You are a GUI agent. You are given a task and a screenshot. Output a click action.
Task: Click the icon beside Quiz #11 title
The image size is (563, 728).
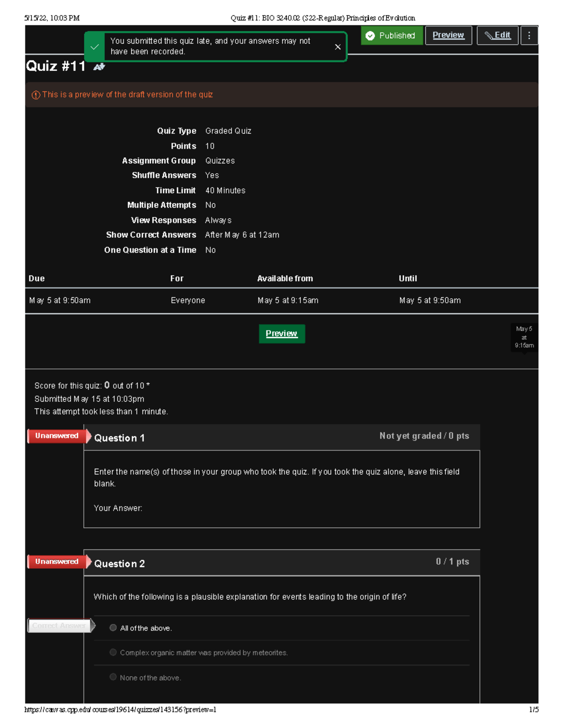[99, 67]
